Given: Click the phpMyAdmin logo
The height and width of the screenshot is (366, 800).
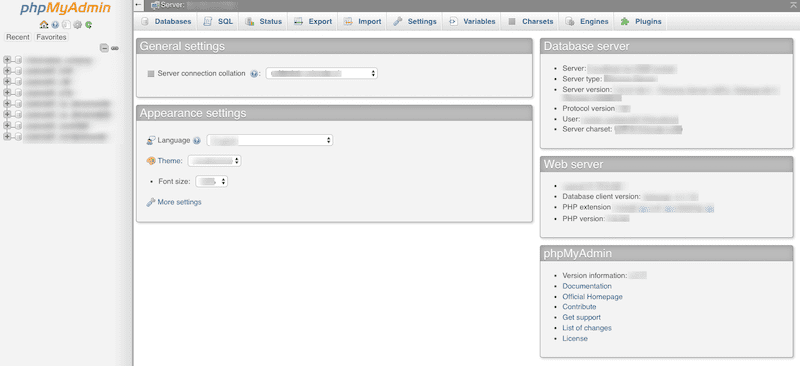Looking at the screenshot, I should pyautogui.click(x=65, y=9).
